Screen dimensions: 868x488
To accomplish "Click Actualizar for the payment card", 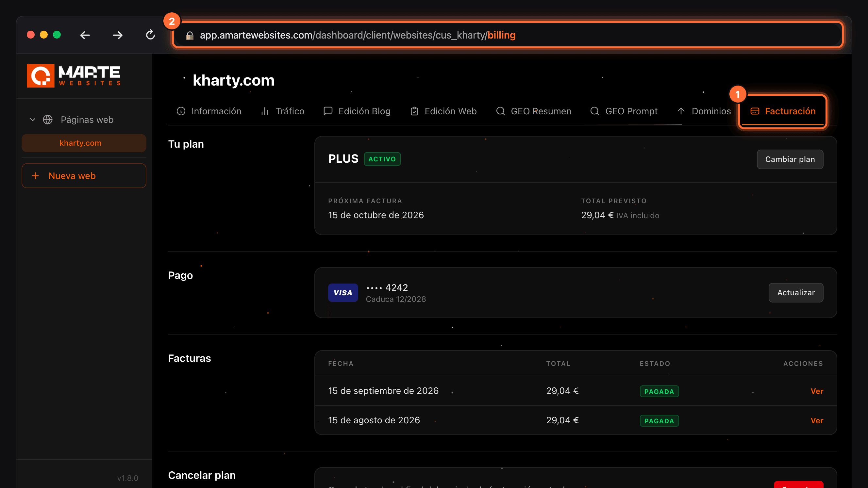I will point(796,293).
